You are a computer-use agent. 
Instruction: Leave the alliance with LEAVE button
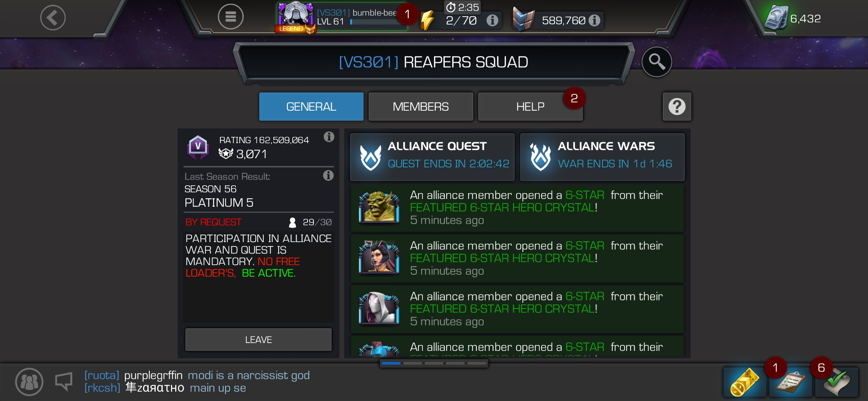point(258,339)
